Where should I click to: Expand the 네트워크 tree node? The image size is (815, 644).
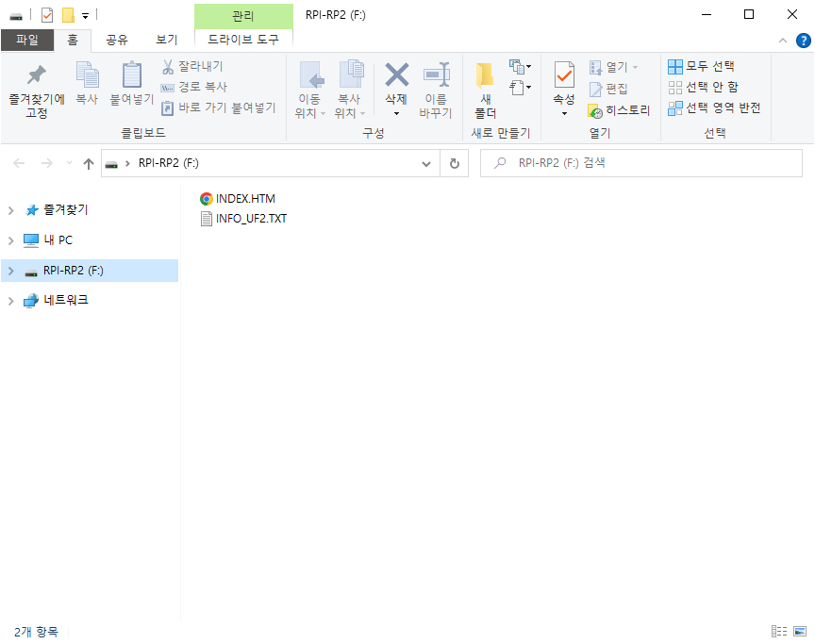[x=11, y=301]
